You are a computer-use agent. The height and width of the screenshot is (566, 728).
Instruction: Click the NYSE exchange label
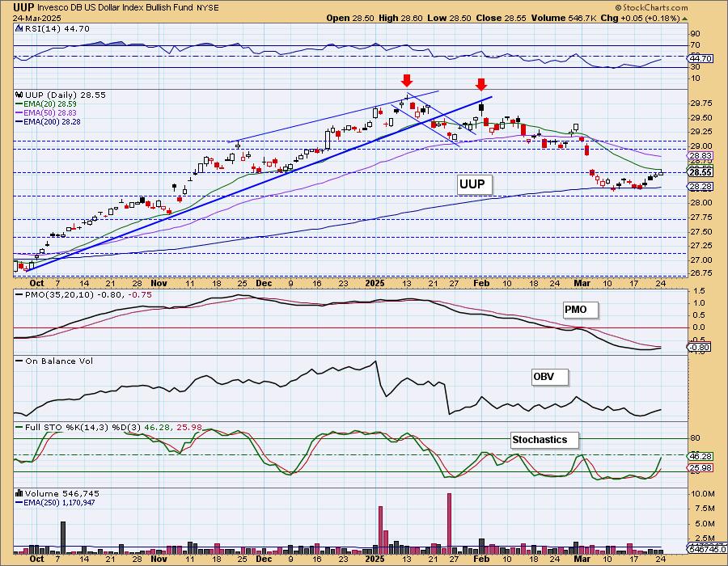pos(209,8)
